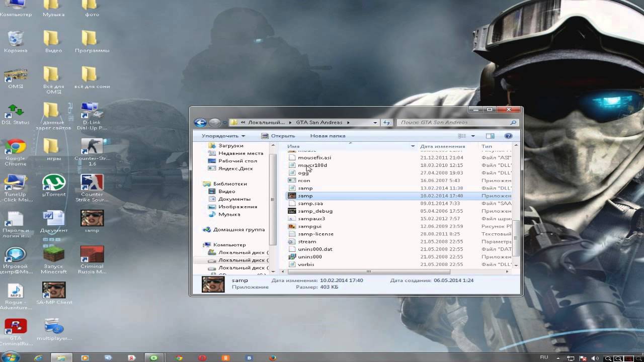Click the Explorer back arrow button

coord(200,122)
